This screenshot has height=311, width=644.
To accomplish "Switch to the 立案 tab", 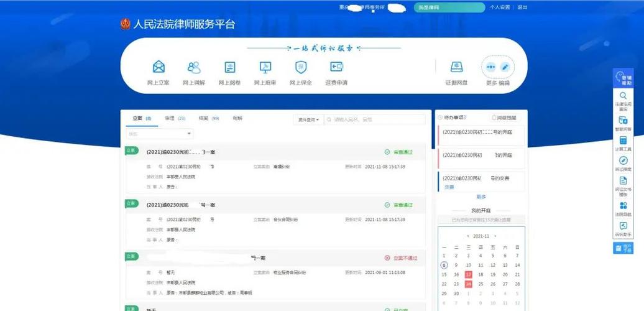I will coord(142,118).
